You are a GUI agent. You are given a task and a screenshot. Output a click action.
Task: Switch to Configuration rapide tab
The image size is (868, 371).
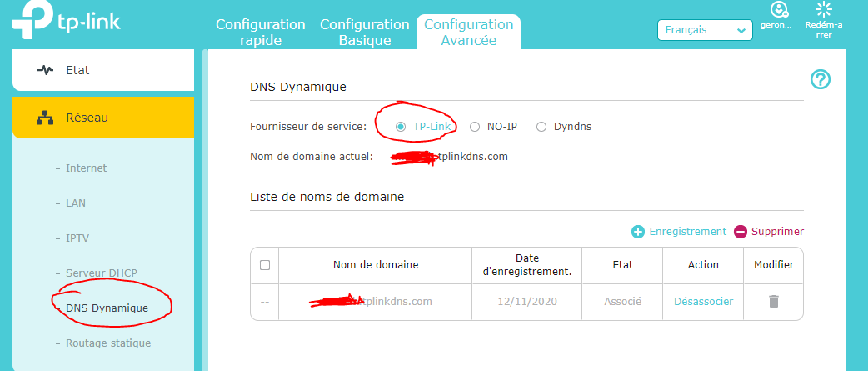coord(260,33)
